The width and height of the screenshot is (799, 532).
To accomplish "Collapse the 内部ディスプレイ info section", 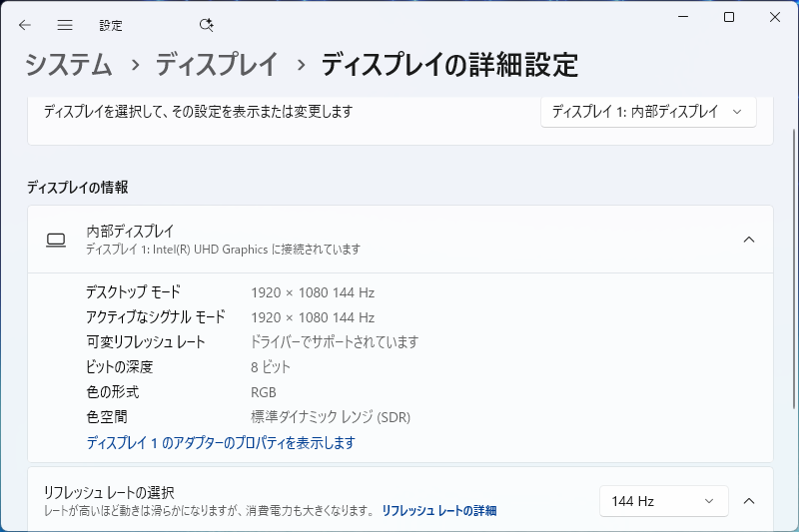I will (x=748, y=240).
